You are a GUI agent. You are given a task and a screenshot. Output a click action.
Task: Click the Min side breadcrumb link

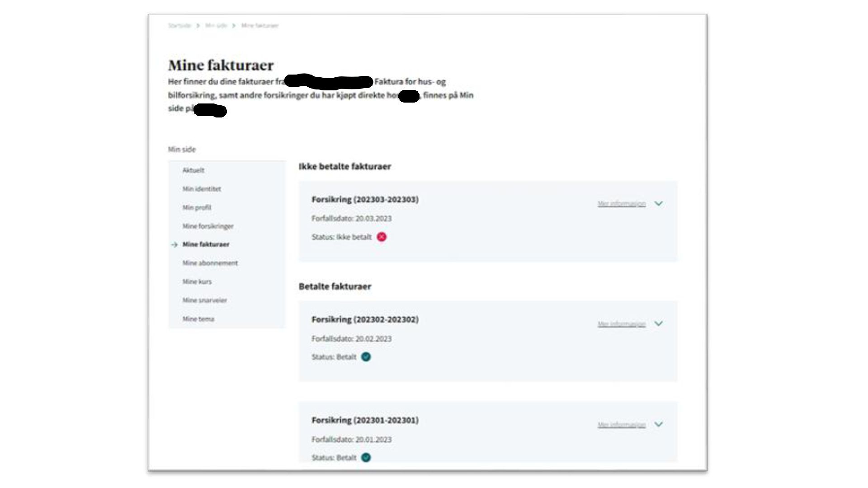pyautogui.click(x=216, y=26)
